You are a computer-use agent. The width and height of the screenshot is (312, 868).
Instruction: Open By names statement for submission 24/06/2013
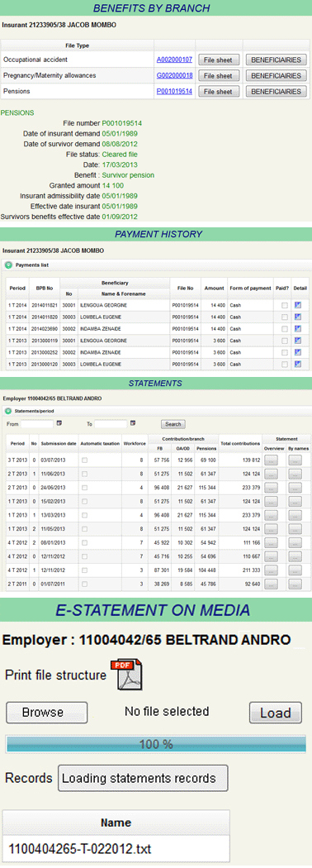[295, 488]
